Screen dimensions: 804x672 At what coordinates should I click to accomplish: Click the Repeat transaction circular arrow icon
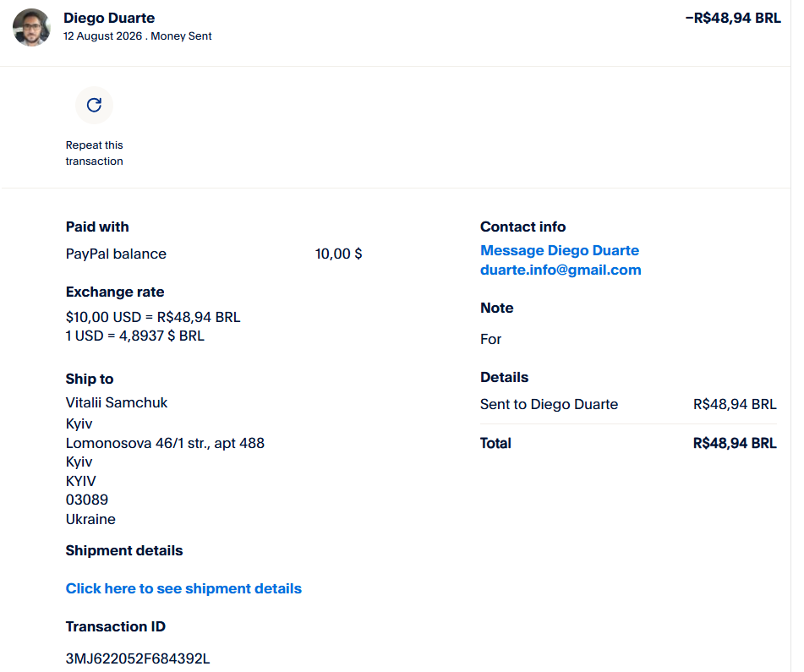coord(94,105)
